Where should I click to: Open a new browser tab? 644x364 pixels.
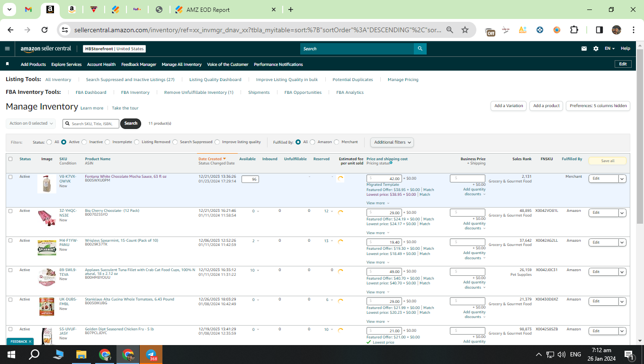[290, 9]
